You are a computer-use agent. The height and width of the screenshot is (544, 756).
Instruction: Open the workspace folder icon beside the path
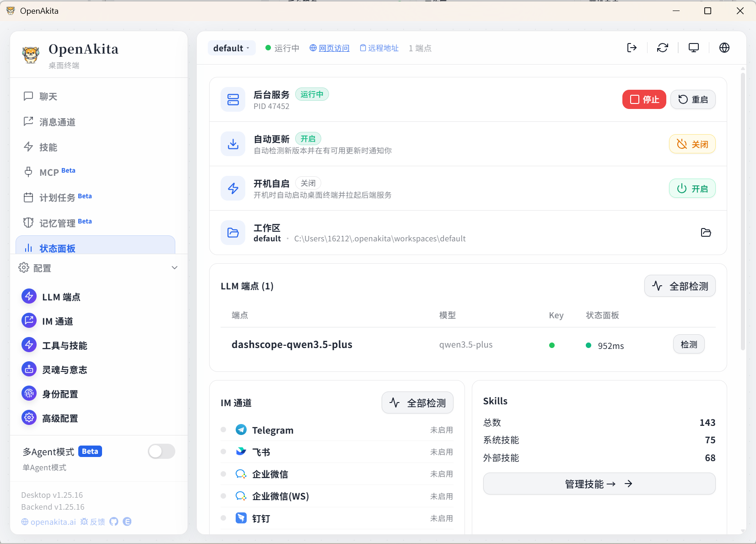706,233
